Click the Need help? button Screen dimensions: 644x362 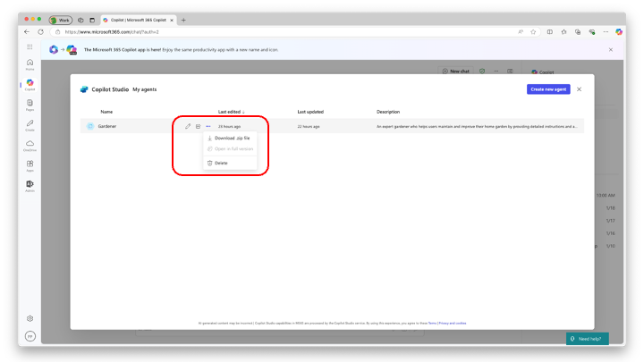588,339
